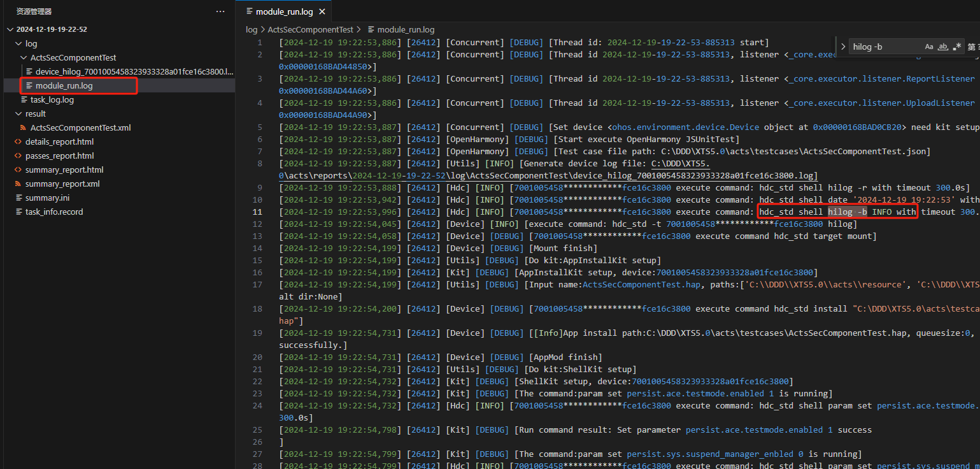Click the task_log.log file icon
The height and width of the screenshot is (469, 980).
[x=24, y=99]
